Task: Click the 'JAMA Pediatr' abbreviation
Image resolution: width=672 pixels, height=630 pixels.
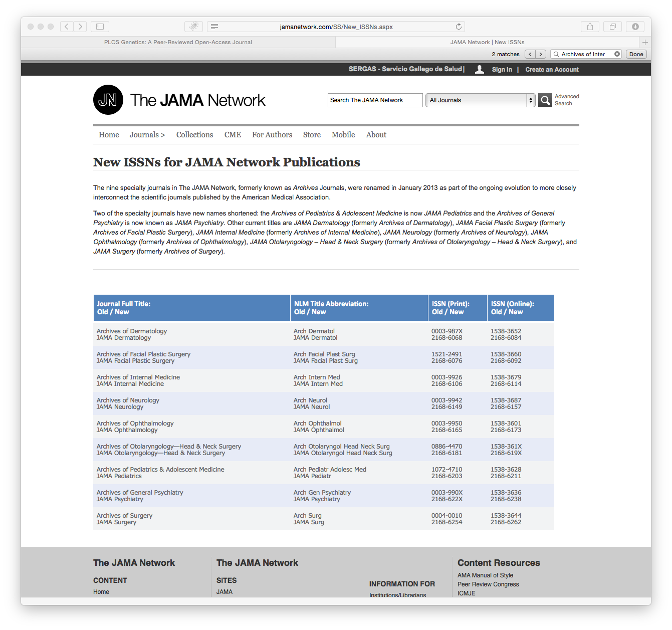Action: click(x=312, y=476)
